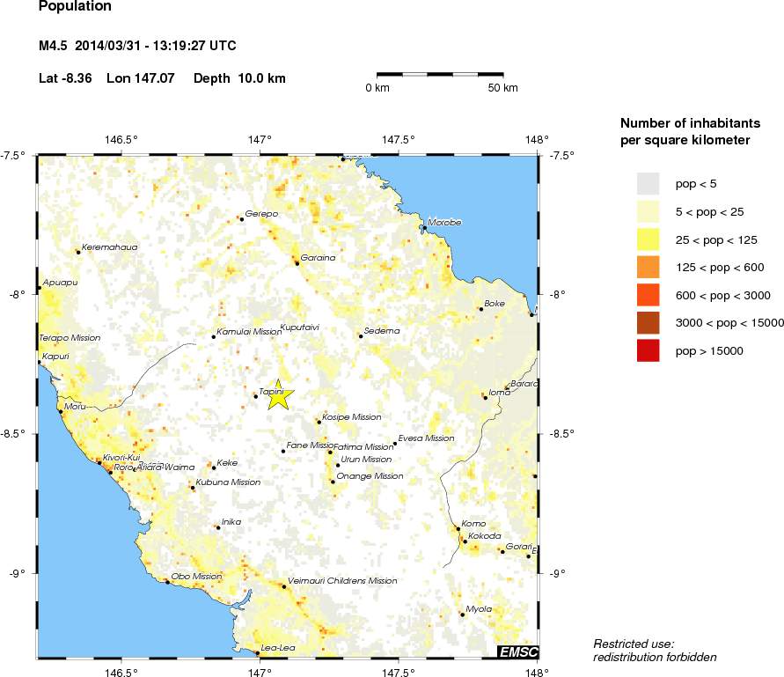
Task: Click the brown '3000 < pop < 15000' swatch
Action: 648,322
